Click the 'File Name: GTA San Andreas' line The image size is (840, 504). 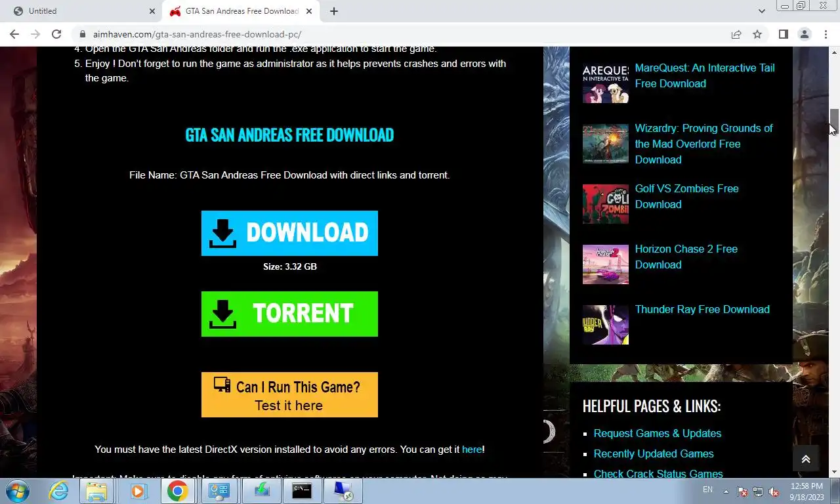289,175
